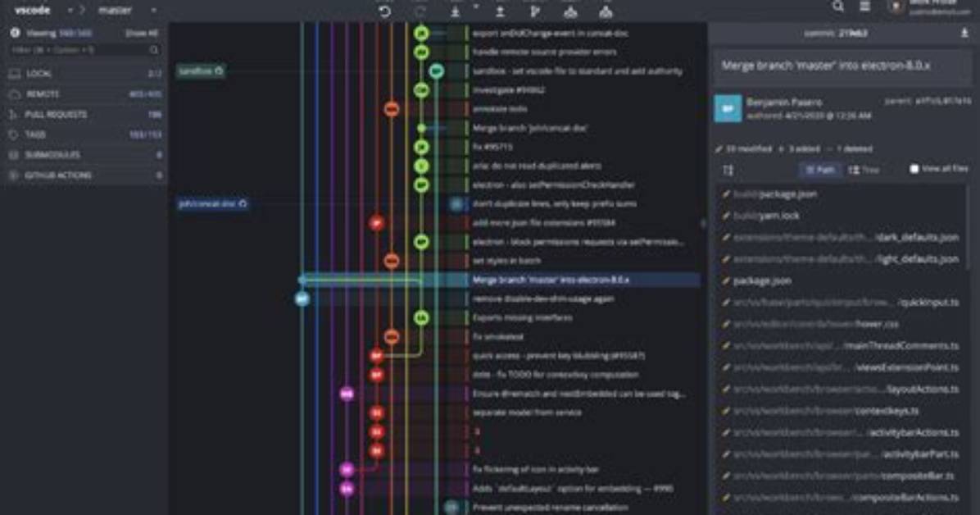Click the Viewing info icon
The height and width of the screenshot is (515, 980).
click(x=15, y=33)
